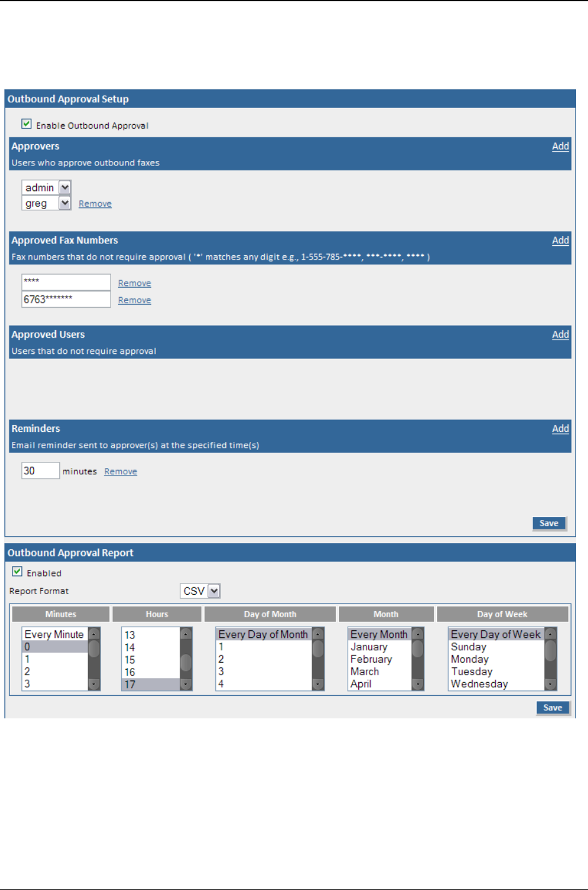The width and height of the screenshot is (588, 890).
Task: Click Add link in Approvers header
Action: click(x=560, y=146)
